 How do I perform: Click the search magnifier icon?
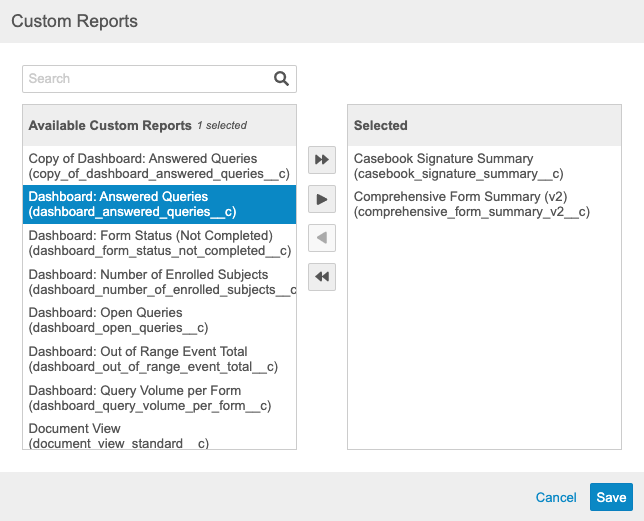(x=281, y=79)
